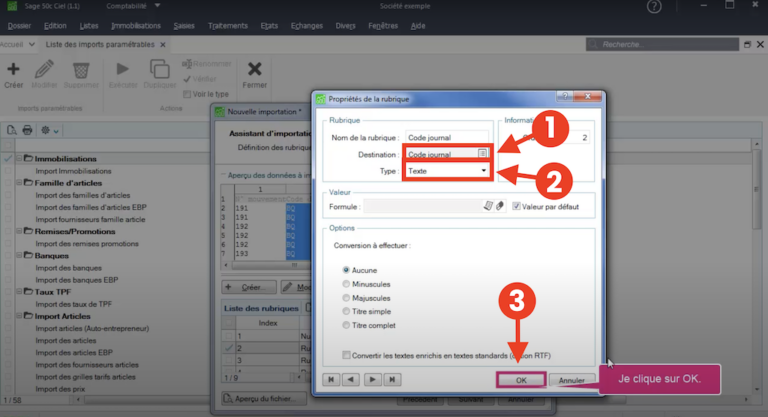The height and width of the screenshot is (417, 768).
Task: Toggle the Valeur par défaut checkbox
Action: [x=516, y=206]
